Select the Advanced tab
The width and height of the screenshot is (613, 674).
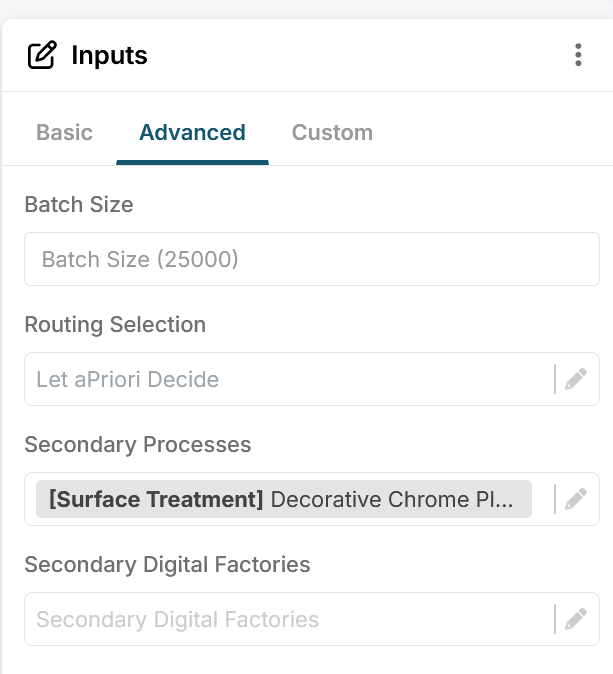[192, 132]
